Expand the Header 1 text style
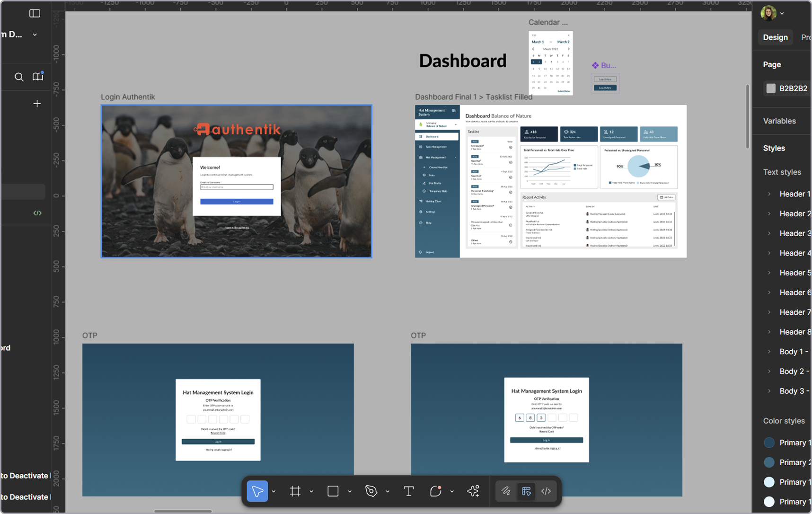This screenshot has height=514, width=812. tap(769, 194)
